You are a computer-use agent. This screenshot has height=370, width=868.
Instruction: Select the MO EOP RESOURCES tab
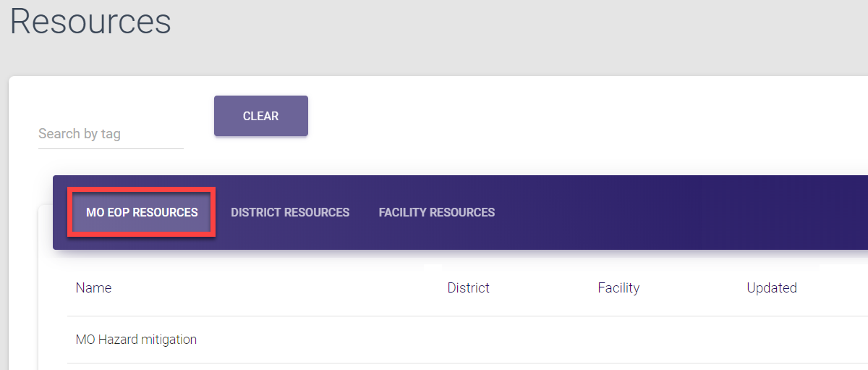click(142, 212)
